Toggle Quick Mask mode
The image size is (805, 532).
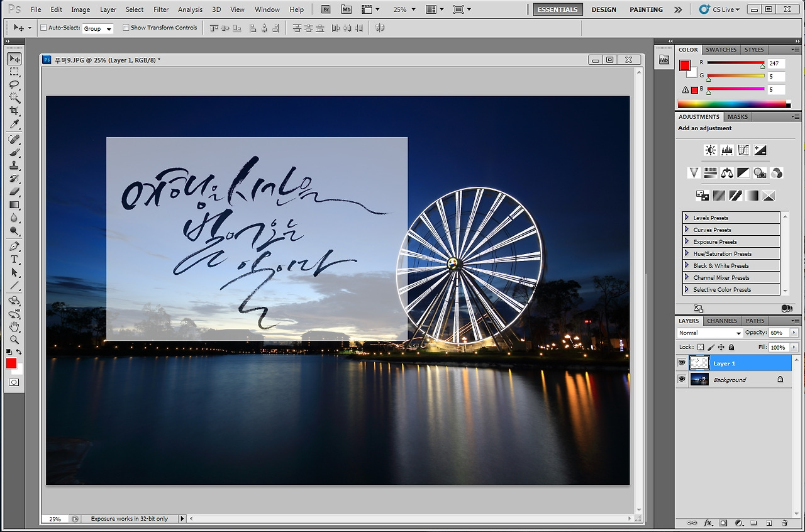point(14,382)
